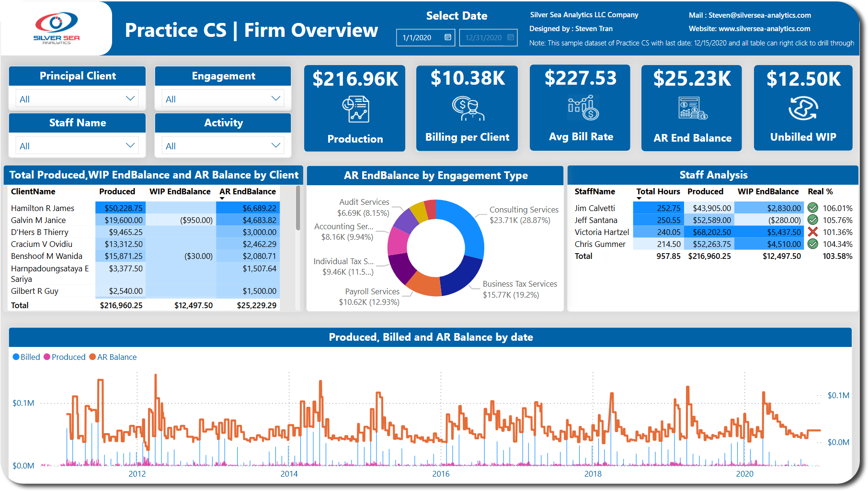The width and height of the screenshot is (868, 491).
Task: Click the Consulting Services $23.71K label
Action: 524,215
